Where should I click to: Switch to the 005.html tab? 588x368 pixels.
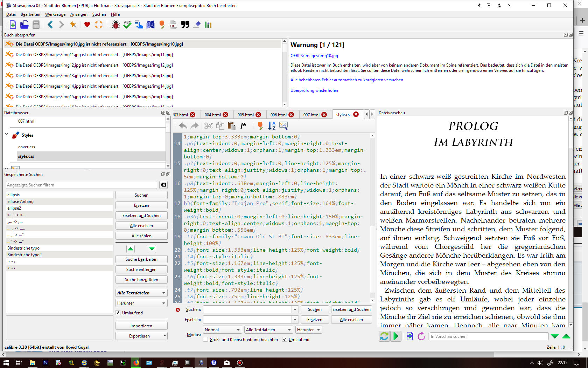click(245, 115)
